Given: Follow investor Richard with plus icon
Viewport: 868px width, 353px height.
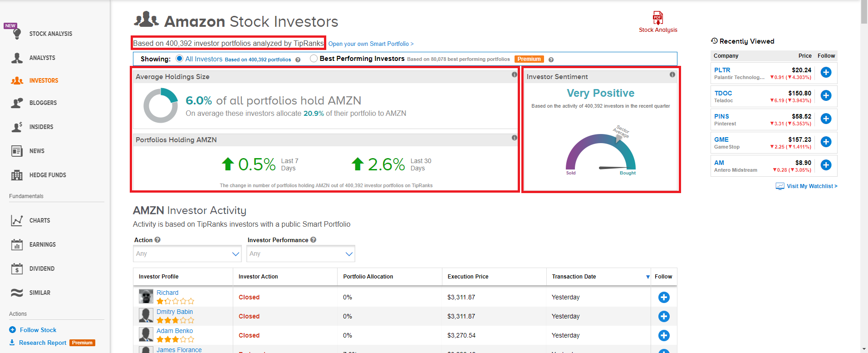Looking at the screenshot, I should (664, 297).
